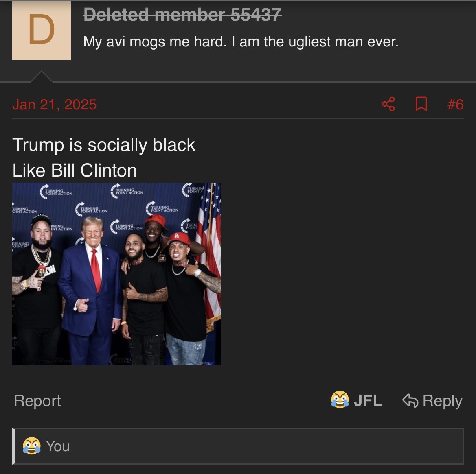Enlarge the attached Turning Point Action photo

click(x=116, y=274)
